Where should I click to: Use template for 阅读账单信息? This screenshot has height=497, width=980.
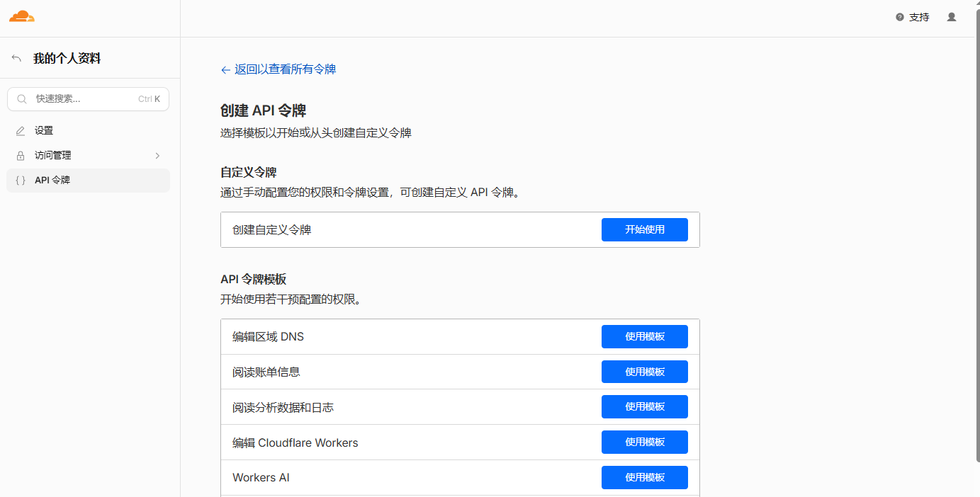pyautogui.click(x=645, y=372)
